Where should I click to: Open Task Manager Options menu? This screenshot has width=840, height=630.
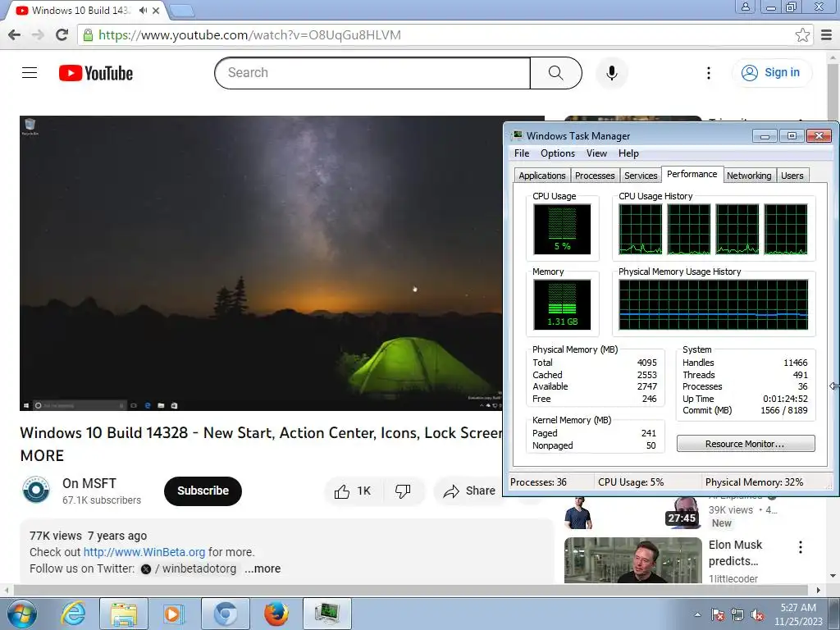558,153
